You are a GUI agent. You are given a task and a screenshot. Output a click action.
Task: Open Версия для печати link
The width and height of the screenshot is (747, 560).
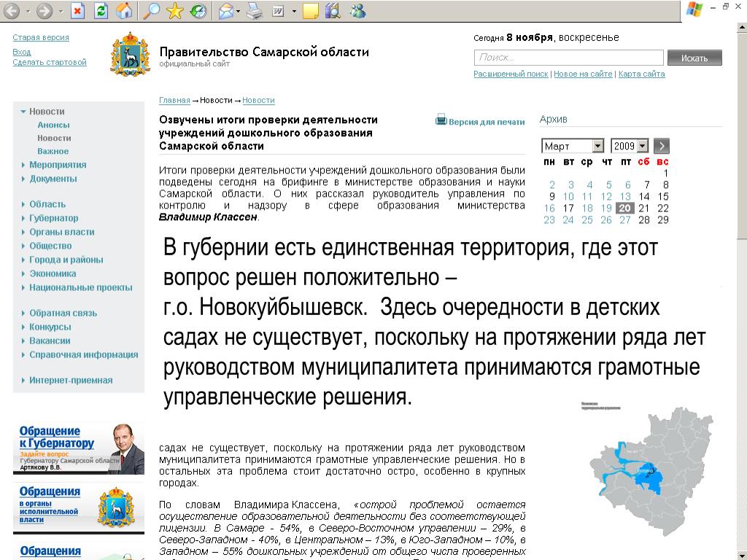487,122
